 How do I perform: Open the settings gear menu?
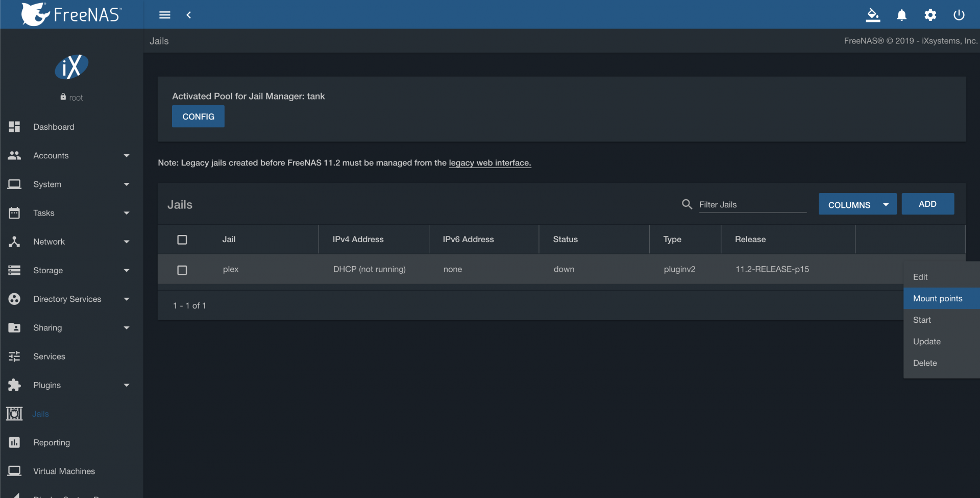(x=930, y=15)
